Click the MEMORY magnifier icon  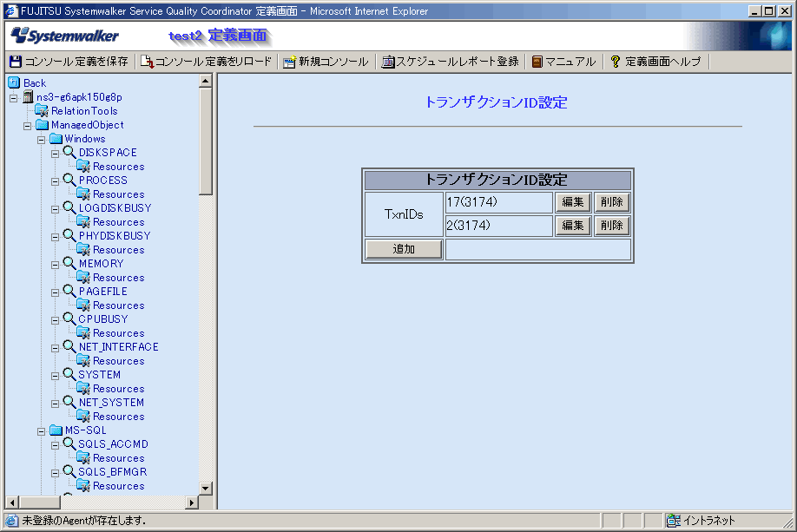pyautogui.click(x=69, y=263)
